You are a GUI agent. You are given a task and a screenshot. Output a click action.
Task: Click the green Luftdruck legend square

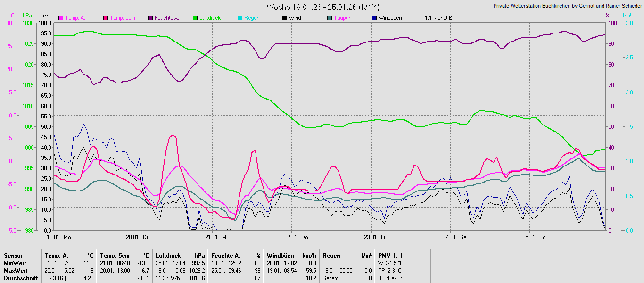[x=195, y=18]
